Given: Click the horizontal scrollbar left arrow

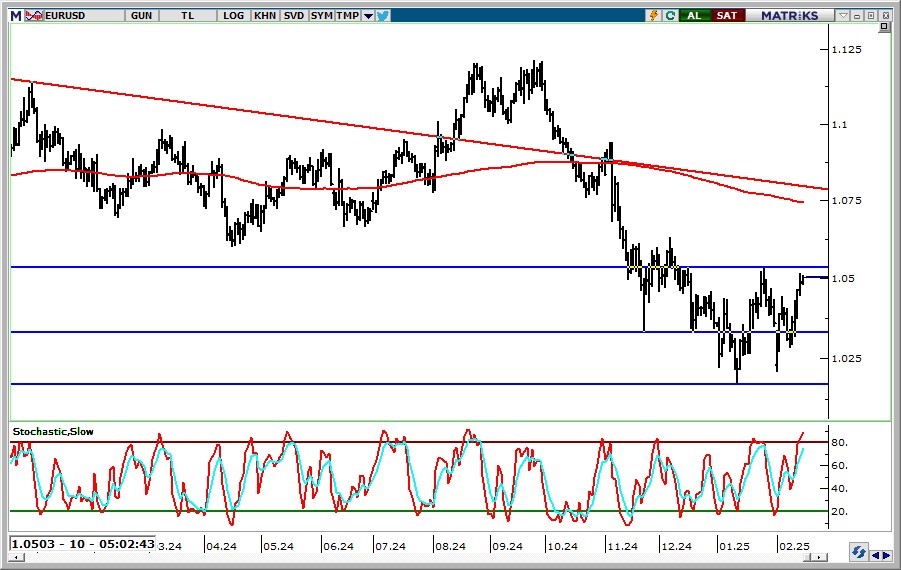Looking at the screenshot, I should coord(17,557).
